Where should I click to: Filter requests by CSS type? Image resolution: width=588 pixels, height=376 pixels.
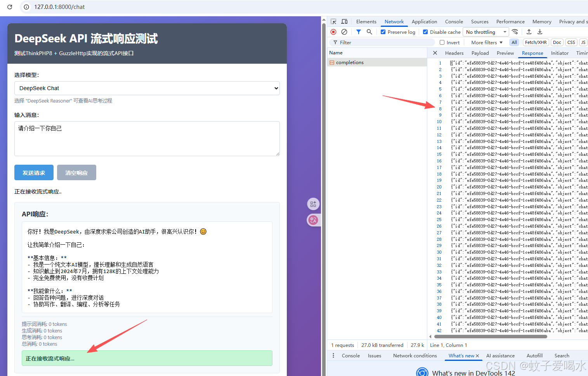pyautogui.click(x=571, y=42)
